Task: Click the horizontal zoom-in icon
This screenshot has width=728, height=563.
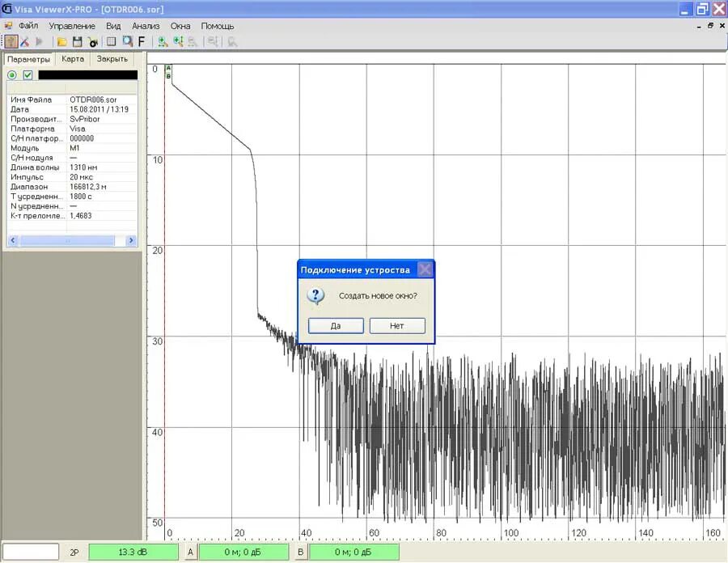Action: coord(163,42)
